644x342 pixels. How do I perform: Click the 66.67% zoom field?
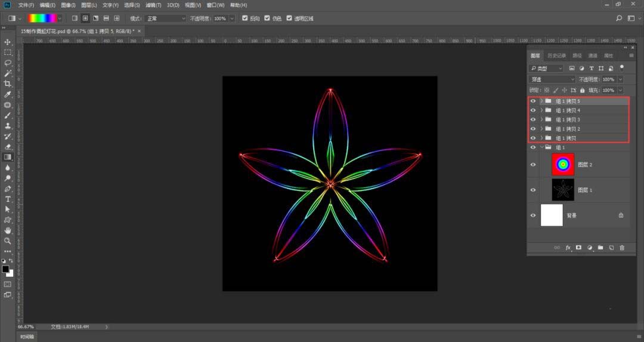coord(26,327)
